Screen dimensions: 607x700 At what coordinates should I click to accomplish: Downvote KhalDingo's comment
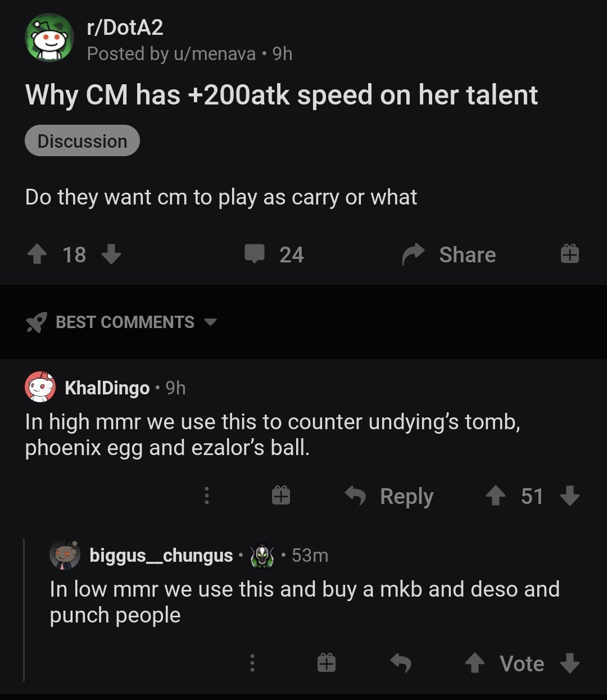click(x=570, y=496)
